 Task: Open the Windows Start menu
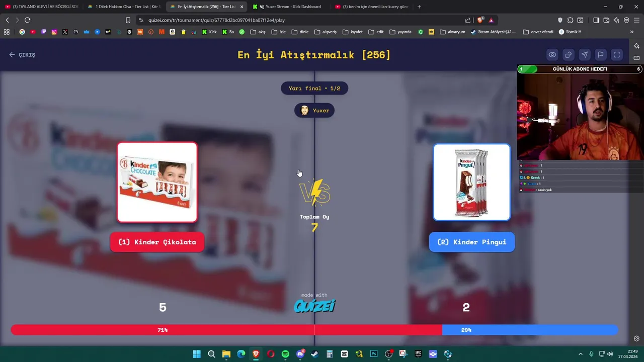pos(197,354)
